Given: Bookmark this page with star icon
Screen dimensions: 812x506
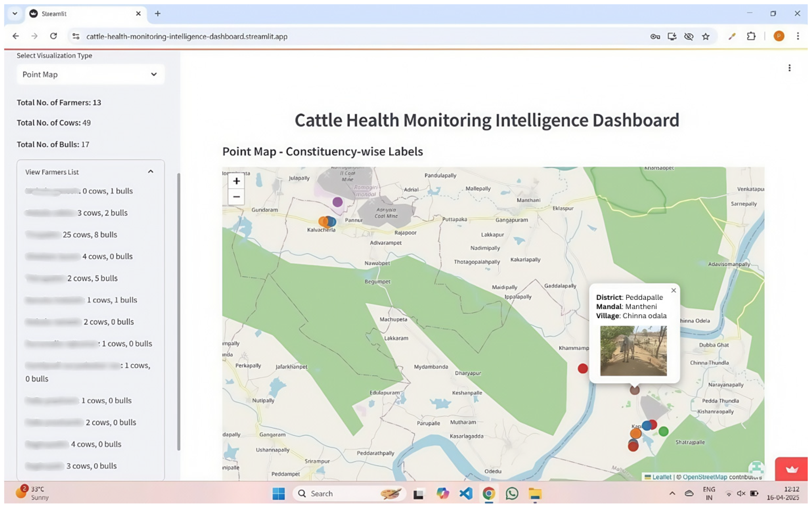Looking at the screenshot, I should [706, 37].
